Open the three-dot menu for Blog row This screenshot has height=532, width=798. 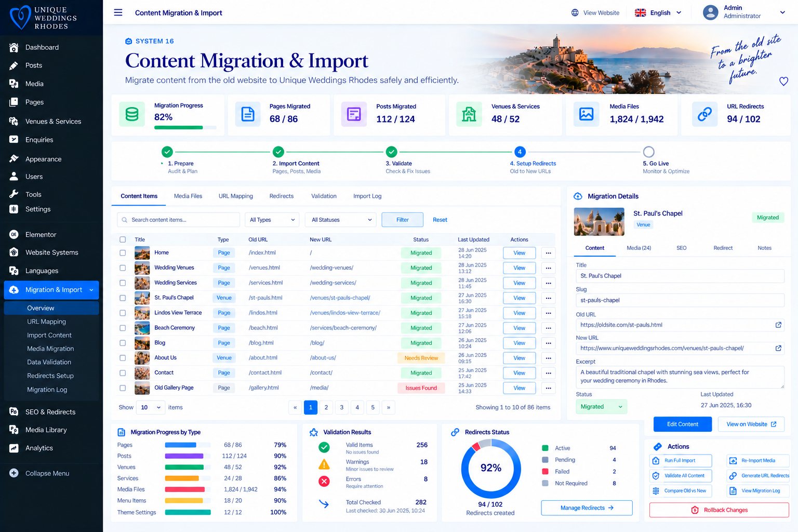point(548,343)
